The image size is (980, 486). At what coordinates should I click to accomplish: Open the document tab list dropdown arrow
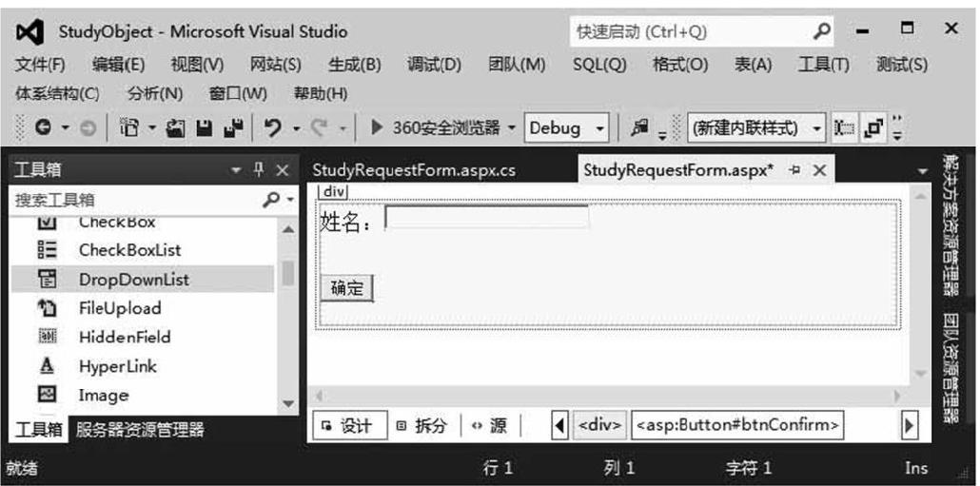923,170
